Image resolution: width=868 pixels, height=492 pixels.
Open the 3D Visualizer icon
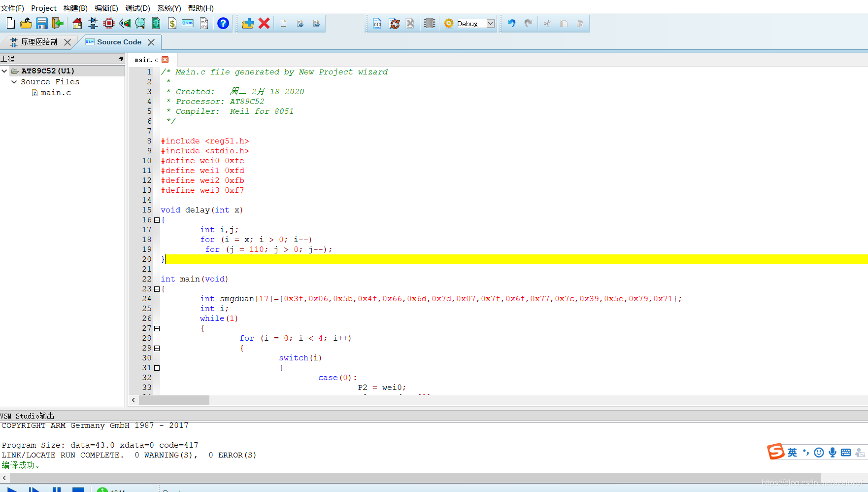(125, 23)
